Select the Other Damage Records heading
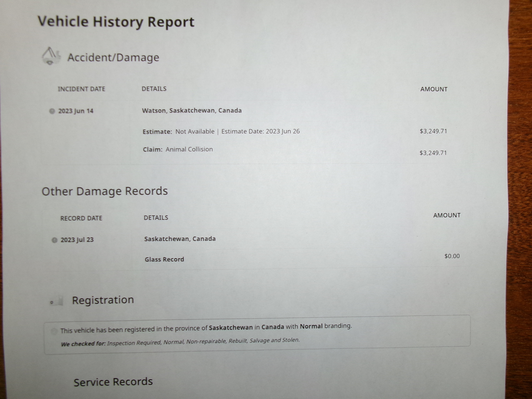532x399 pixels. 105,191
